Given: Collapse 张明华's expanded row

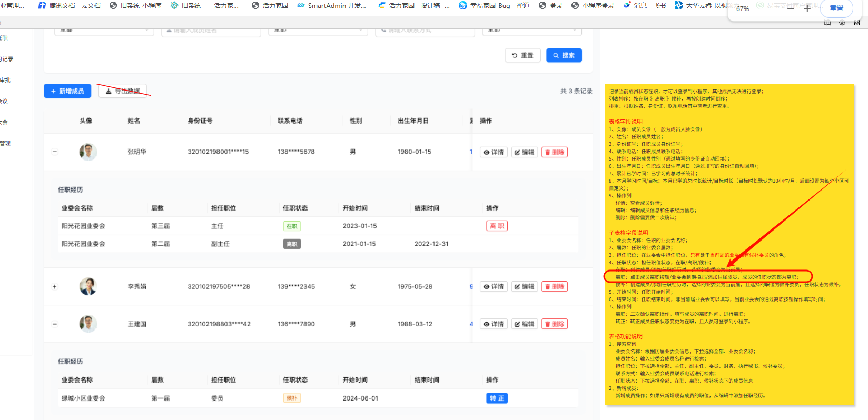Looking at the screenshot, I should [55, 152].
